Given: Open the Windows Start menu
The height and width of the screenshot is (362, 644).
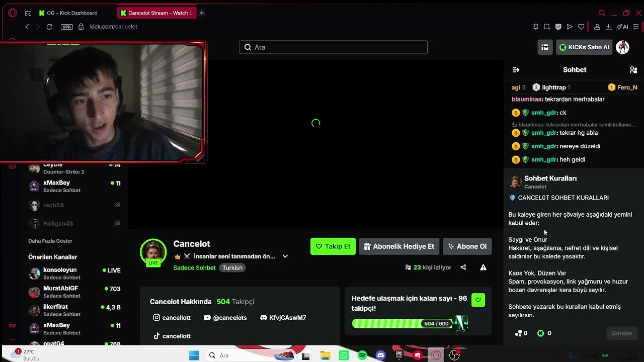Looking at the screenshot, I should 194,355.
